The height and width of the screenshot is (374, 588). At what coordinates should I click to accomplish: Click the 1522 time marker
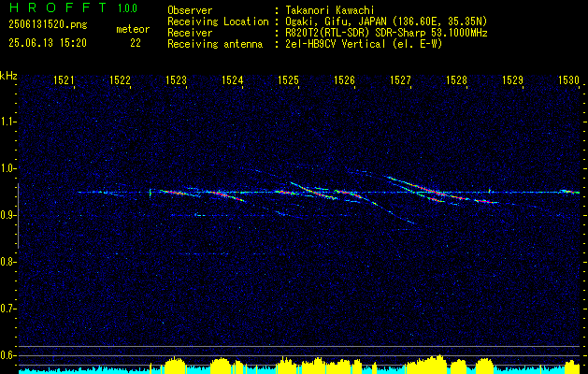click(x=120, y=79)
